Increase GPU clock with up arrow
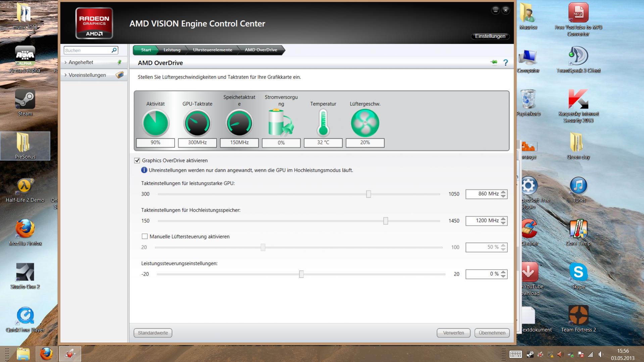This screenshot has height=362, width=644. click(x=503, y=192)
